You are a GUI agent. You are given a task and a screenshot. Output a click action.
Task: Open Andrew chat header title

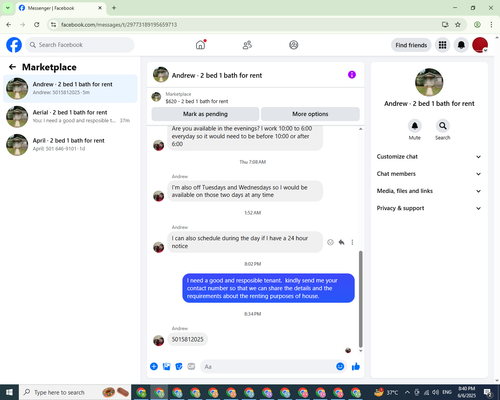point(217,75)
